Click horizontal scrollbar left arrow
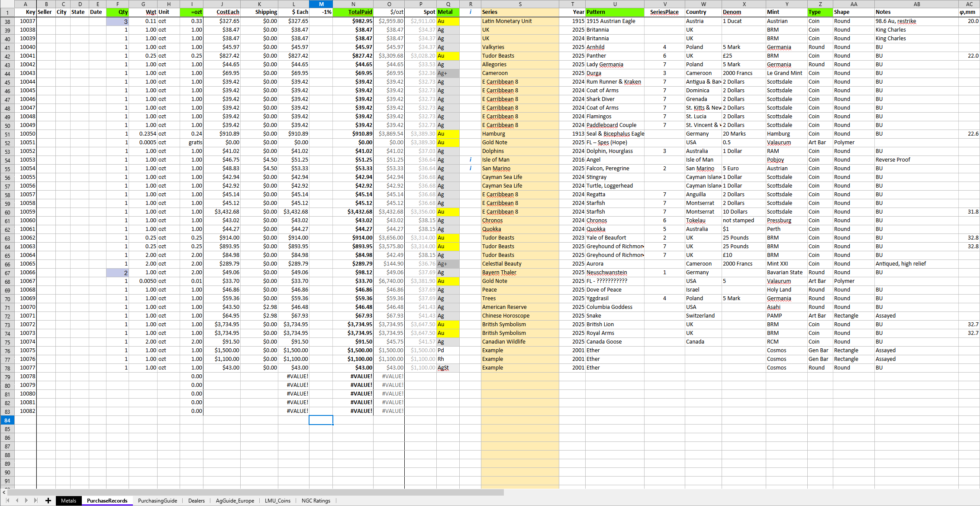The image size is (980, 506). pos(4,493)
